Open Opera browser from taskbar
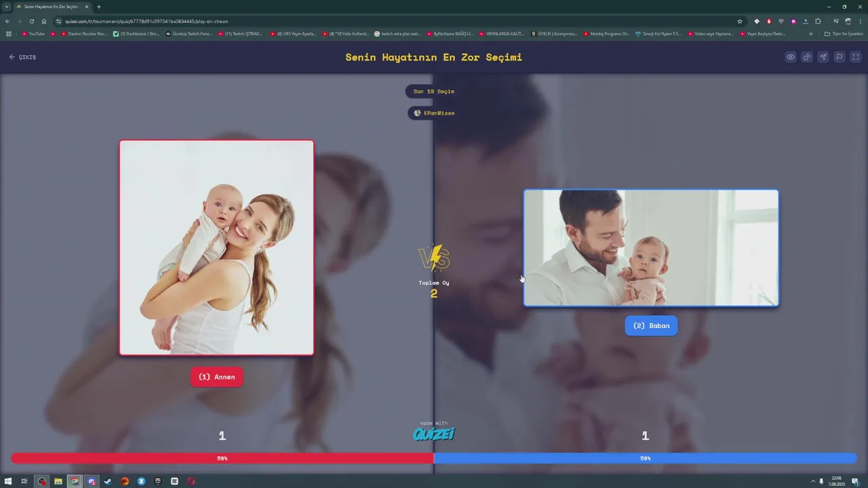 pyautogui.click(x=191, y=481)
